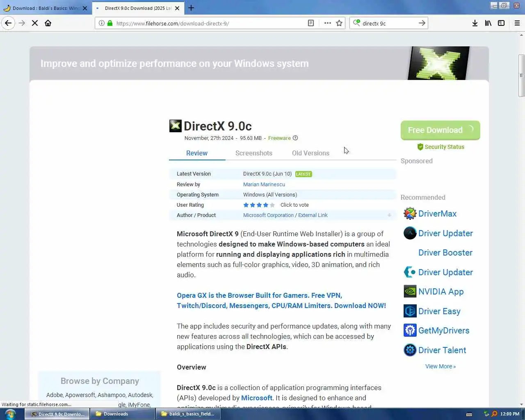Open the downloads panel
525x420 pixels.
(x=475, y=23)
